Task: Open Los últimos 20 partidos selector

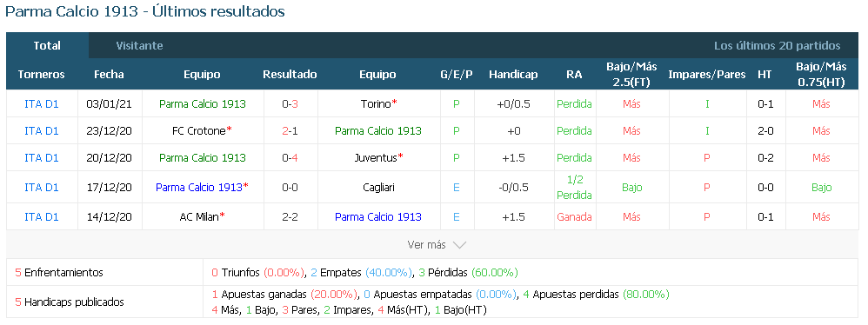Action: (778, 46)
